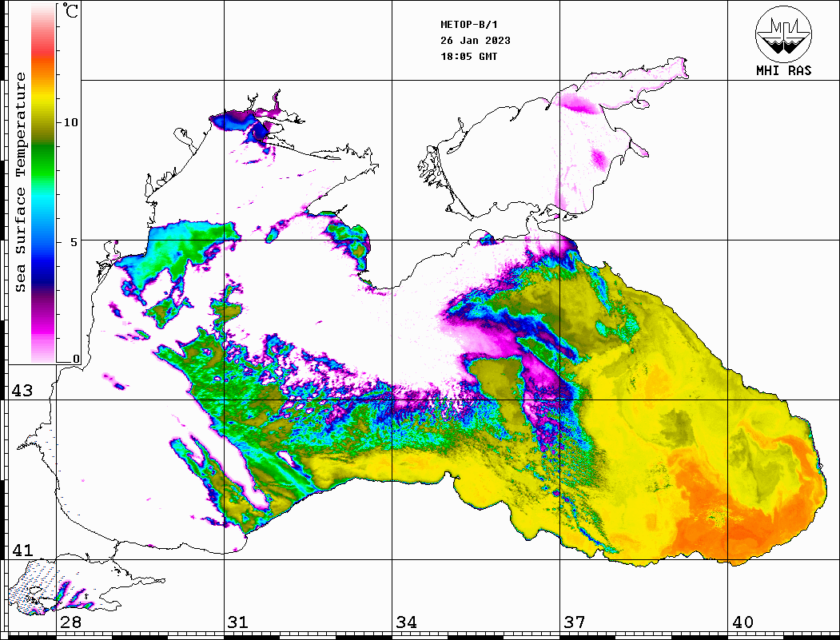This screenshot has height=640, width=840.
Task: Click the '10' tick on temperature scale
Action: 70,122
